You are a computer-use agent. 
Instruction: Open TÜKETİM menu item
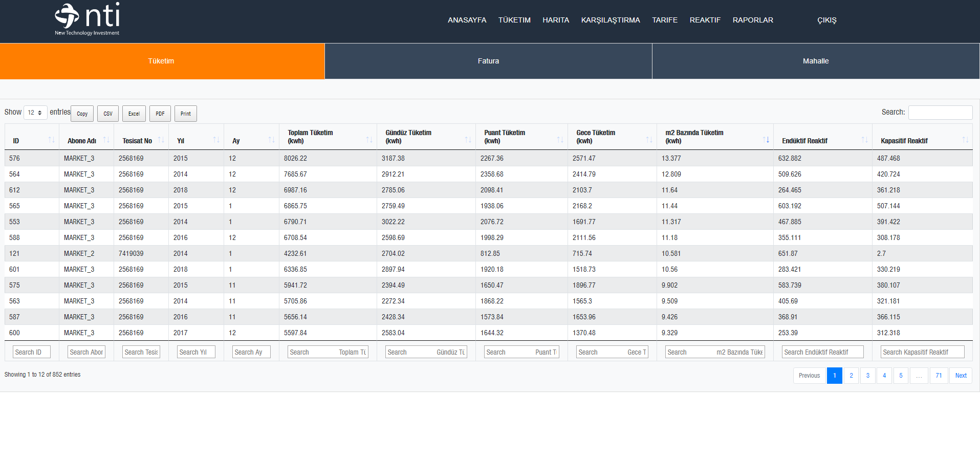coord(514,20)
